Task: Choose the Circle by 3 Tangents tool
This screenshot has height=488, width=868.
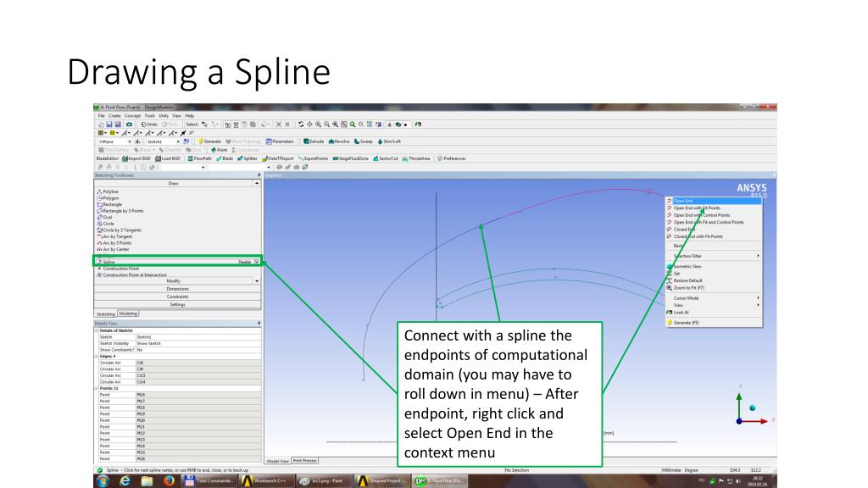Action: click(x=119, y=230)
